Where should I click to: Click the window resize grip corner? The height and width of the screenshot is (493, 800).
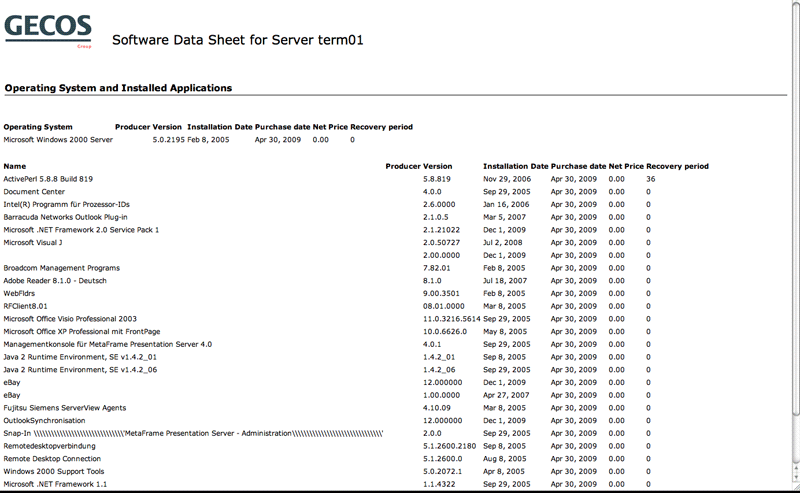point(796,488)
